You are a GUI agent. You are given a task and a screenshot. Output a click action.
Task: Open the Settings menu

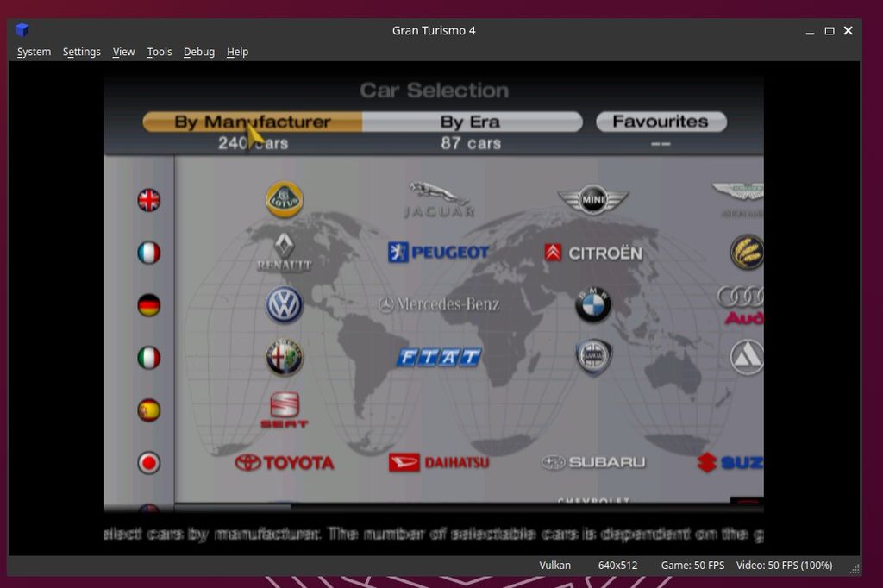coord(81,52)
